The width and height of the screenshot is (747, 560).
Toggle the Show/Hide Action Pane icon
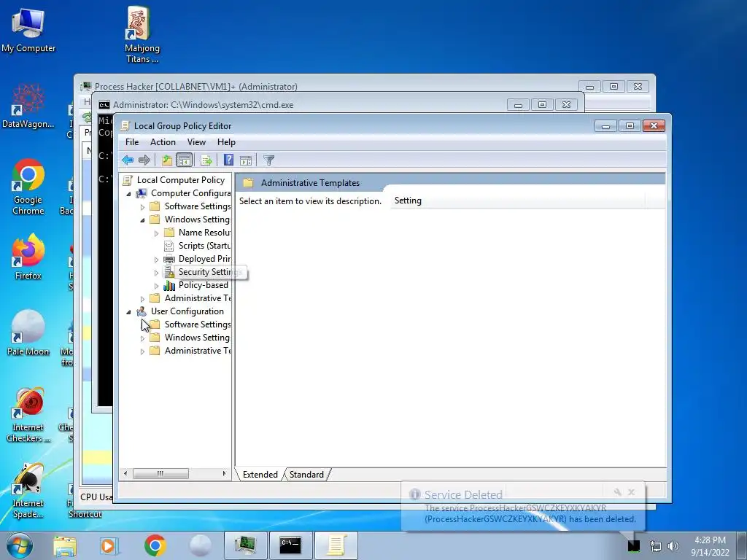coord(246,160)
